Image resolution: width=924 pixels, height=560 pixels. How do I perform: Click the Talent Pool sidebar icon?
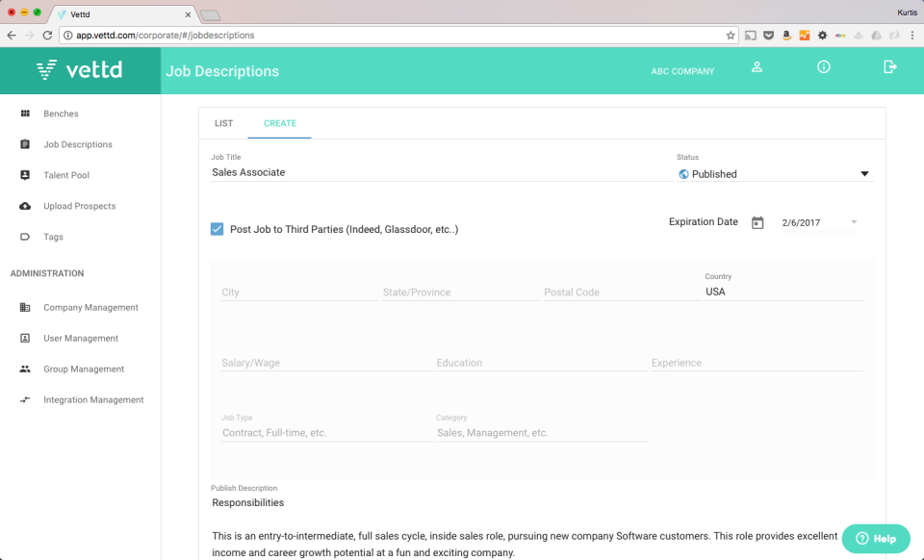click(x=25, y=175)
